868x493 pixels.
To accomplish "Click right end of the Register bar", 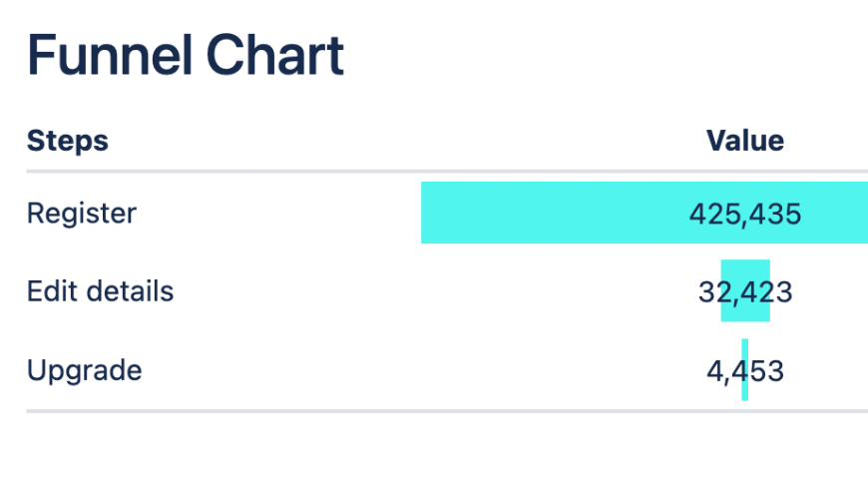I will pyautogui.click(x=862, y=213).
